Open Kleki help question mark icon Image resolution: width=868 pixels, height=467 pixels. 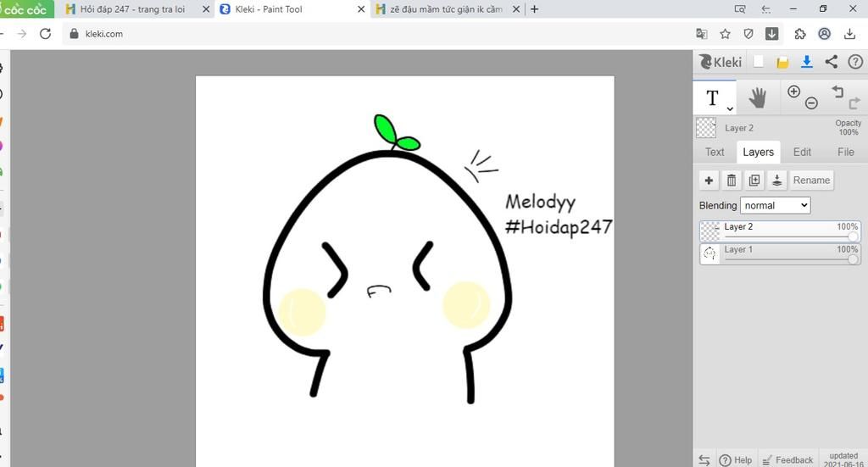(855, 62)
